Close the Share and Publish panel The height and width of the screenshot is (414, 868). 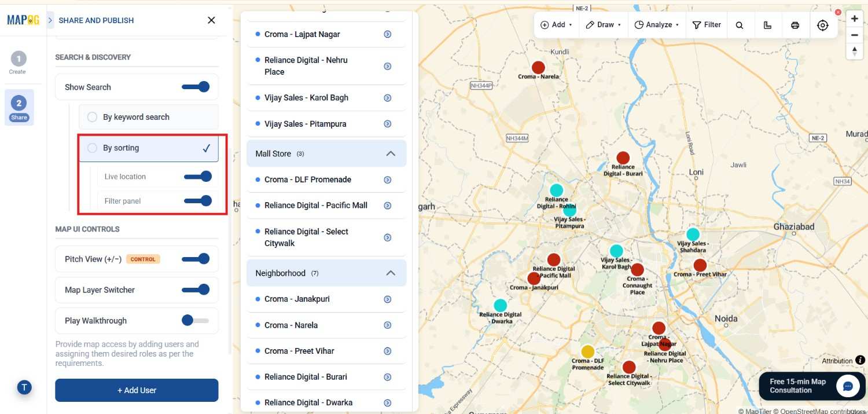(x=211, y=20)
